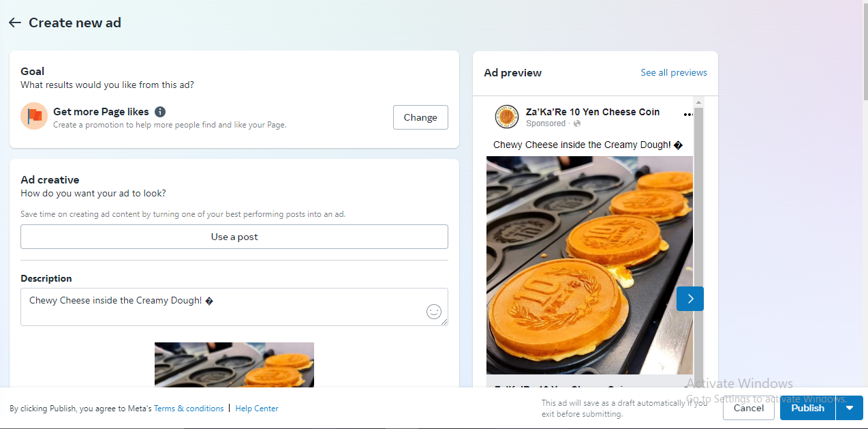Open Meta's Terms & conditions link
Screen dimensions: 868x429
[x=189, y=409]
